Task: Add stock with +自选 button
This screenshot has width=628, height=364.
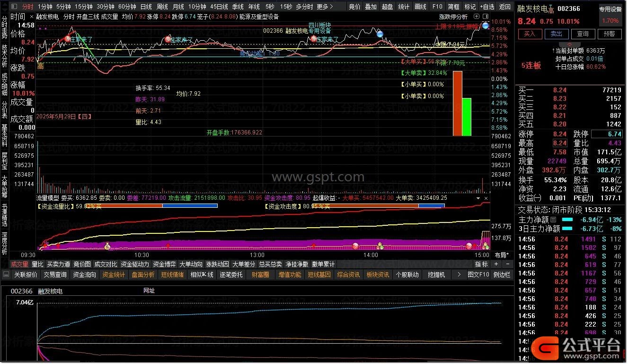Action: pyautogui.click(x=487, y=7)
